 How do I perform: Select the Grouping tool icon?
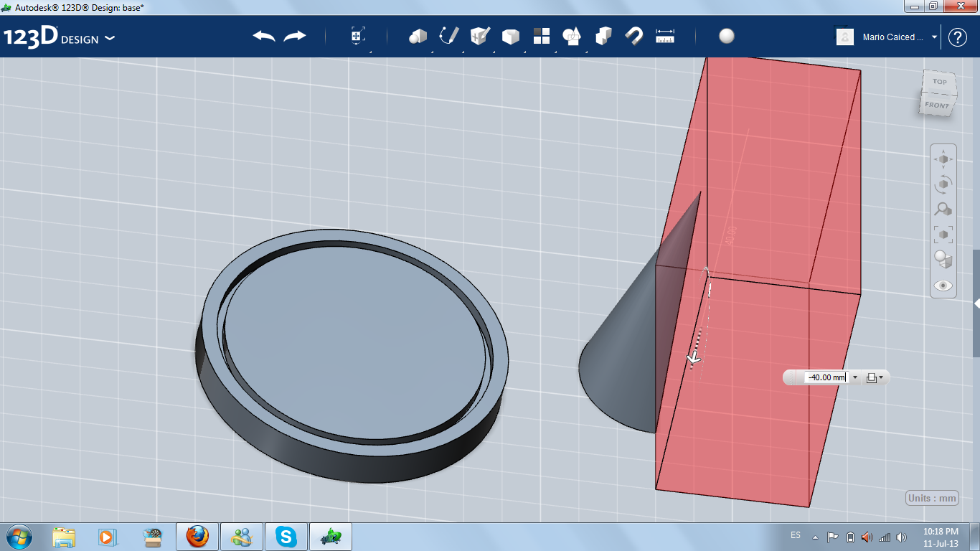tap(603, 36)
